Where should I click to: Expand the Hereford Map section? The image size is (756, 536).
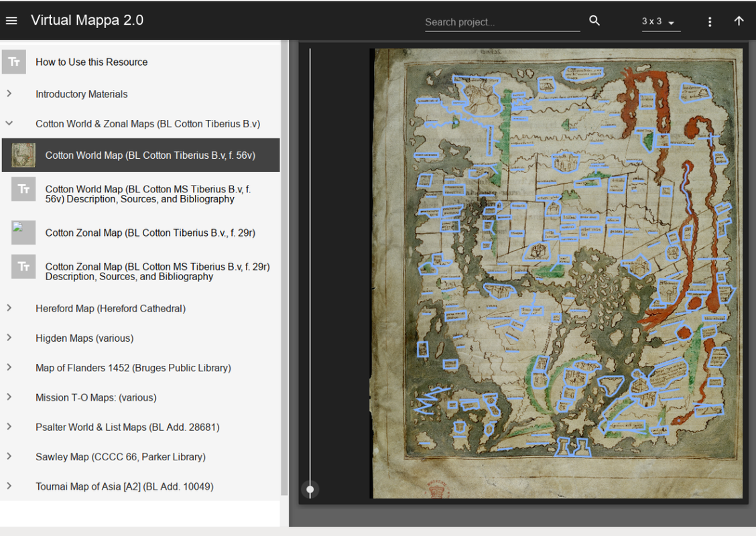tap(9, 308)
